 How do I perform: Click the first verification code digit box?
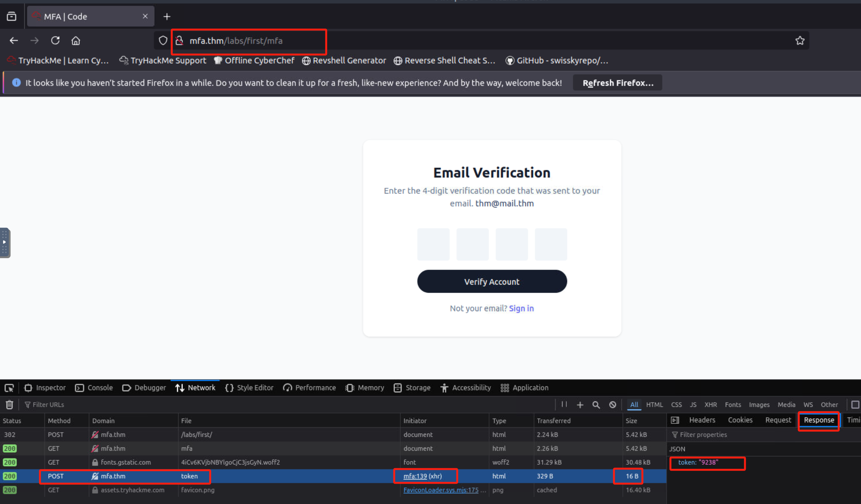point(433,244)
